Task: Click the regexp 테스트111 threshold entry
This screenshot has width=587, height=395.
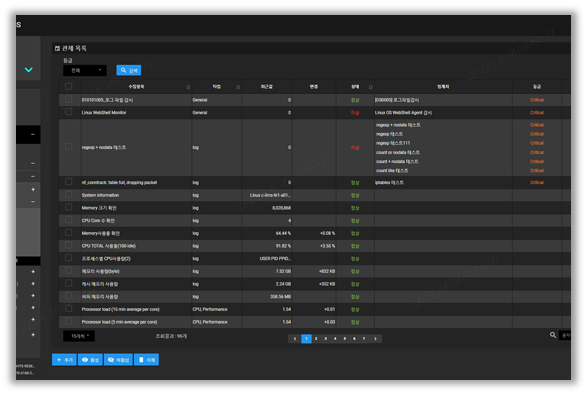Action: pos(393,143)
